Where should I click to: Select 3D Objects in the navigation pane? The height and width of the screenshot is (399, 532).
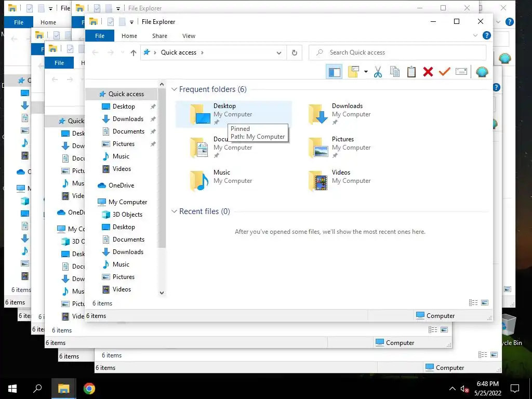[122, 215]
